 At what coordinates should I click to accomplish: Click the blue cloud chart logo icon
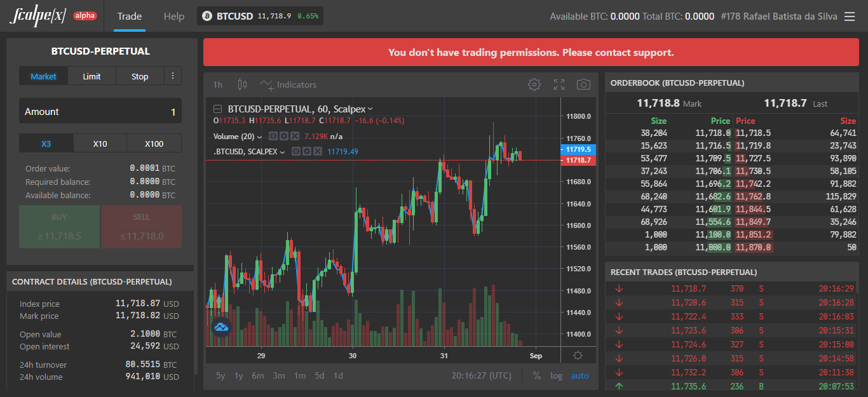(x=221, y=327)
